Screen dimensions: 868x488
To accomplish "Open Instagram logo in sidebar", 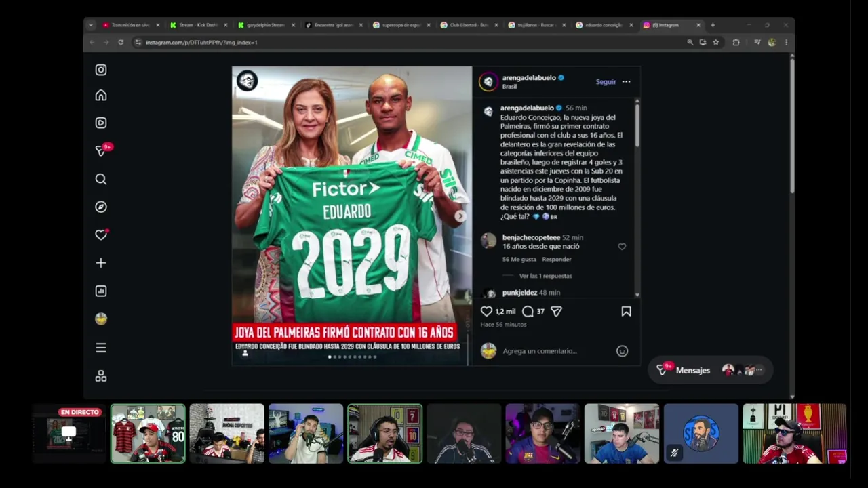I will [101, 70].
